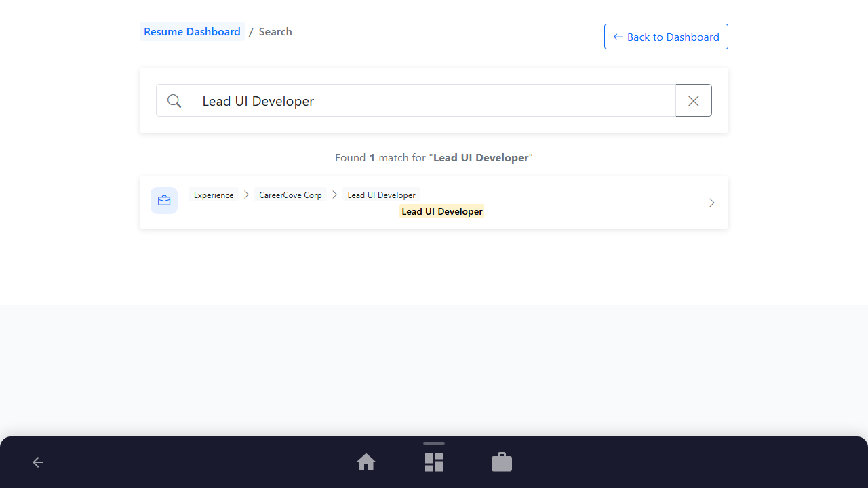Expand the result with the right chevron arrow
Image resolution: width=868 pixels, height=488 pixels.
pyautogui.click(x=711, y=203)
